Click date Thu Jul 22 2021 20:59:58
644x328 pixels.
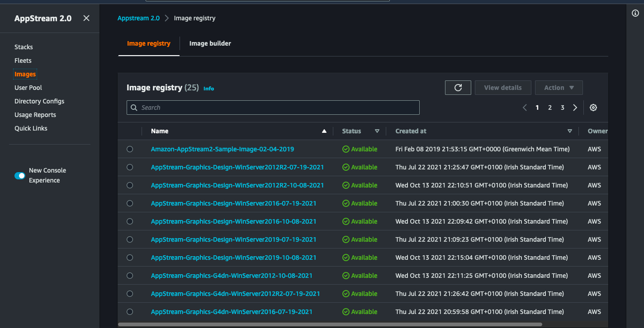(x=480, y=312)
